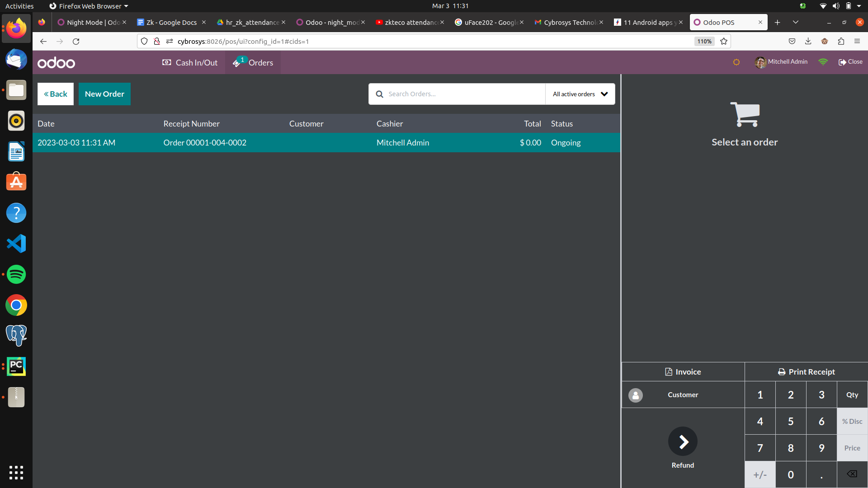The height and width of the screenshot is (488, 868).
Task: Select the Qty mode button
Action: 852,395
